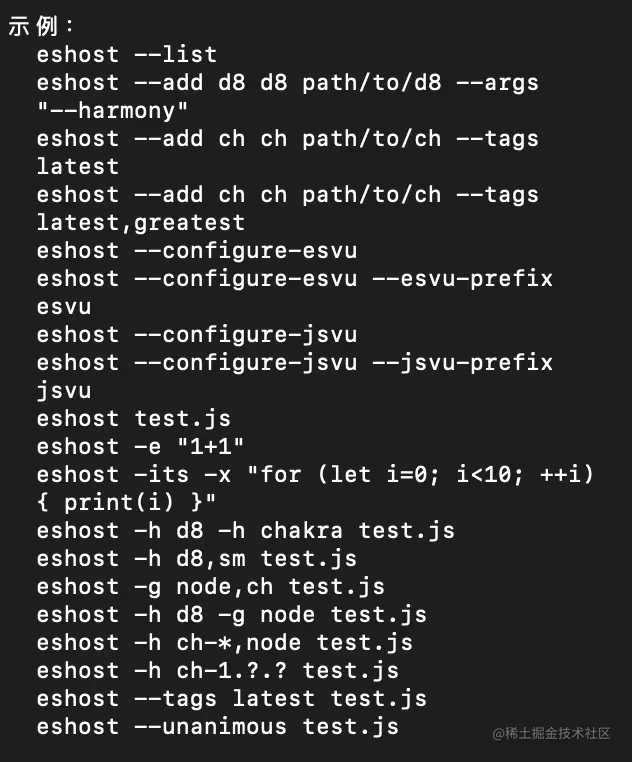
Task: Click the '--esvu-prefix' option text
Action: [462, 278]
